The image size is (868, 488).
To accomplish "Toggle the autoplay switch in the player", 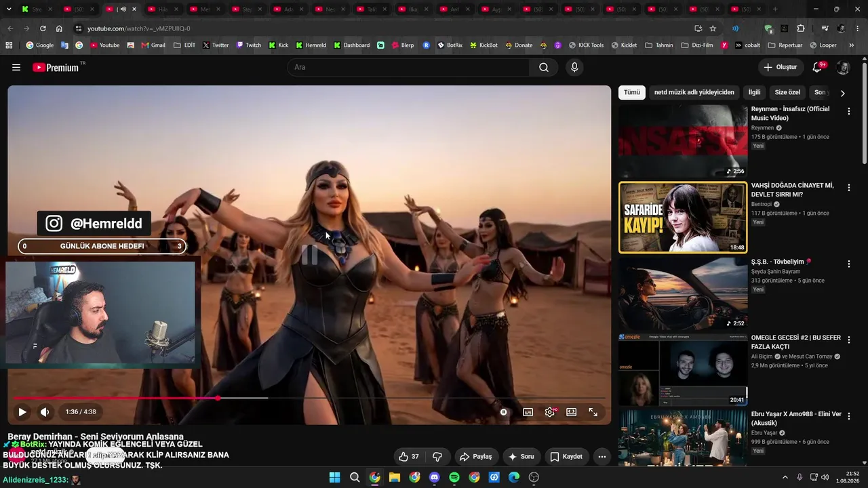I will pyautogui.click(x=504, y=412).
